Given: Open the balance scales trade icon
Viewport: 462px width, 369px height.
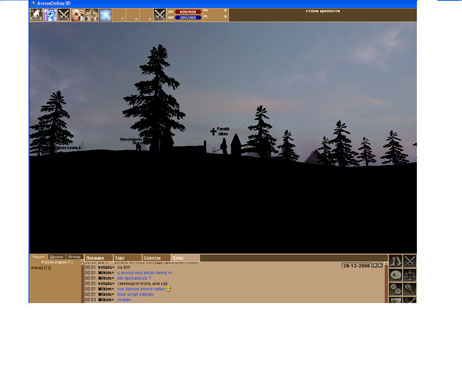Looking at the screenshot, I should (409, 275).
